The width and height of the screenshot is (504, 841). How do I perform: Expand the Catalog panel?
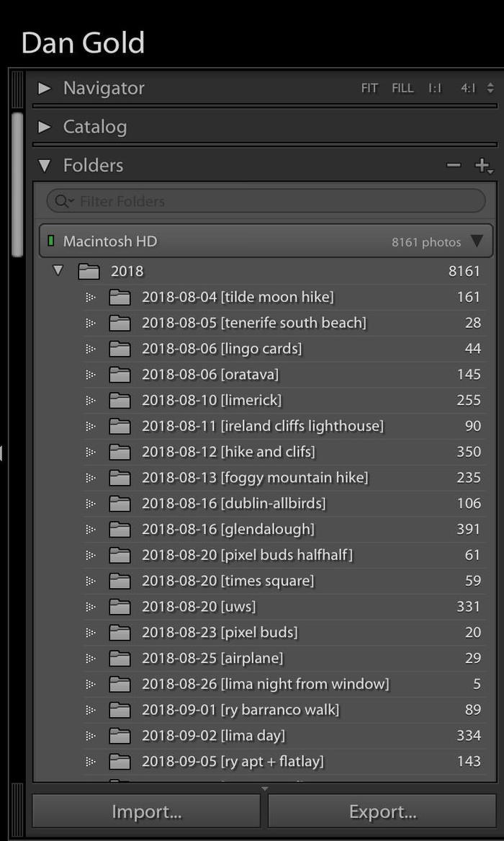coord(45,127)
